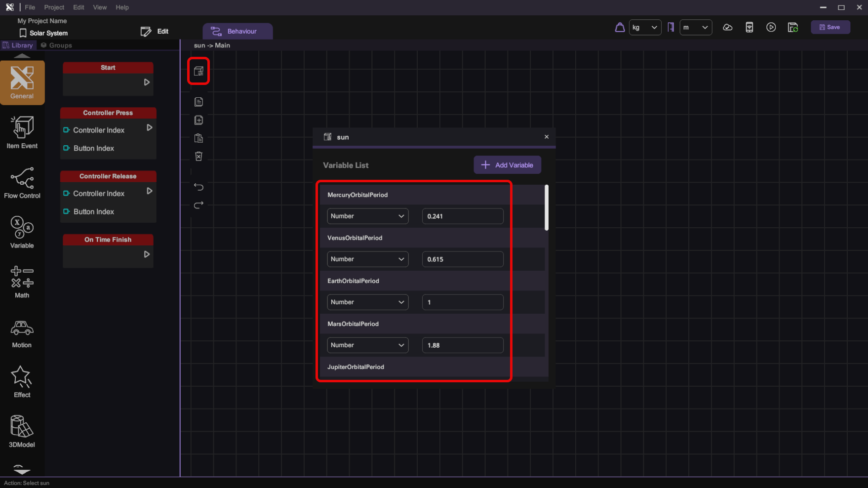Viewport: 868px width, 488px height.
Task: Click Controller Release node output arrow
Action: (x=150, y=191)
